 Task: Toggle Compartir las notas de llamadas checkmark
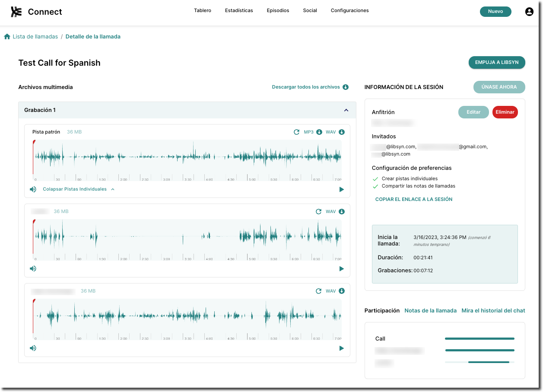click(375, 186)
